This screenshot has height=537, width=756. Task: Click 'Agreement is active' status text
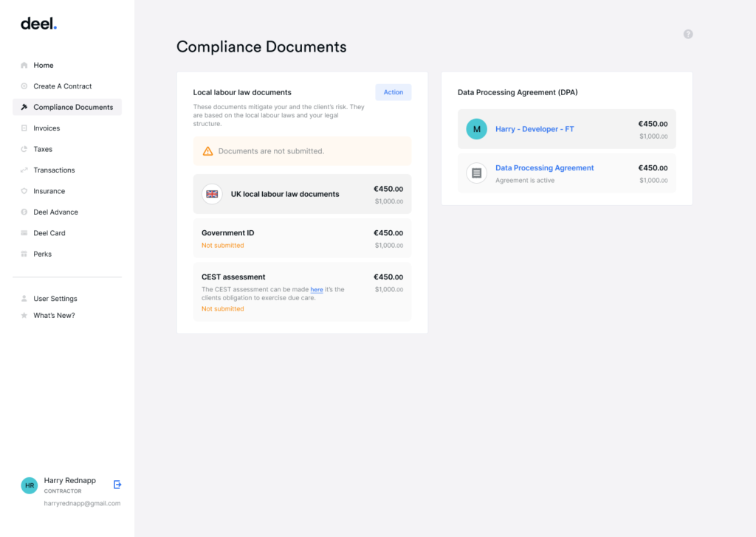pos(525,181)
